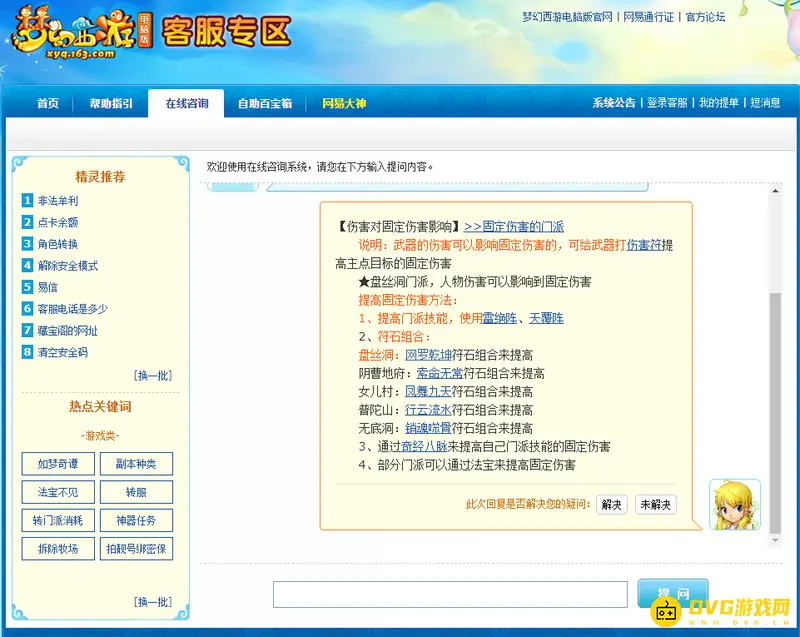
Task: Click the chat scrollbar up arrow
Action: pyautogui.click(x=775, y=191)
